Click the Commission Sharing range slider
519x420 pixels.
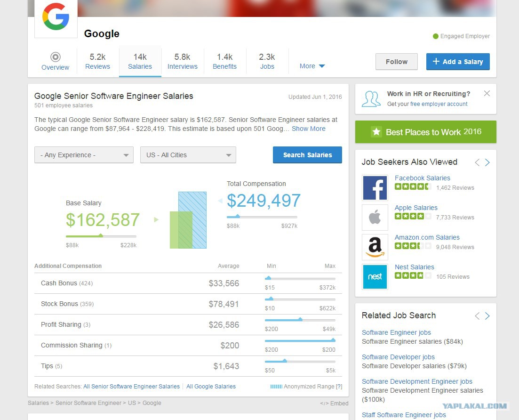pos(300,340)
